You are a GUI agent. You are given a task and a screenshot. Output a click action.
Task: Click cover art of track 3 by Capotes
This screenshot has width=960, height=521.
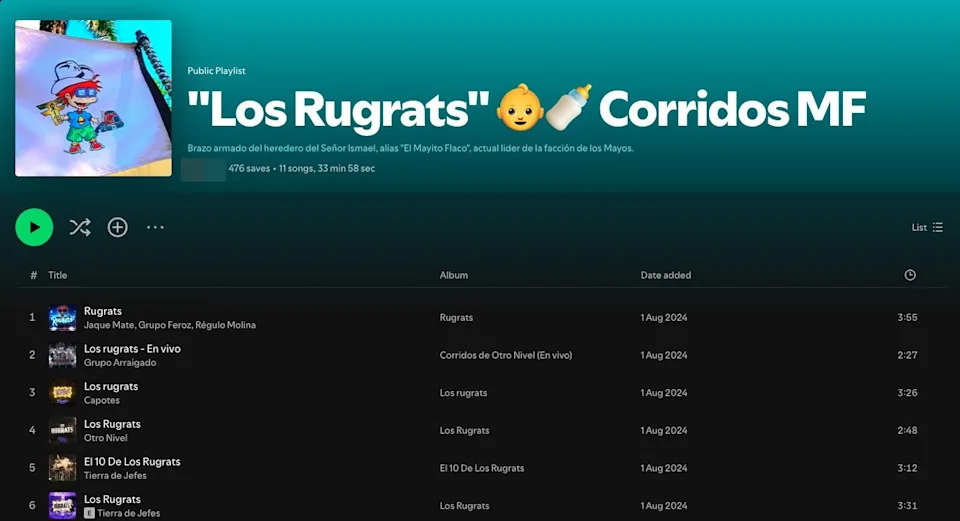point(62,393)
